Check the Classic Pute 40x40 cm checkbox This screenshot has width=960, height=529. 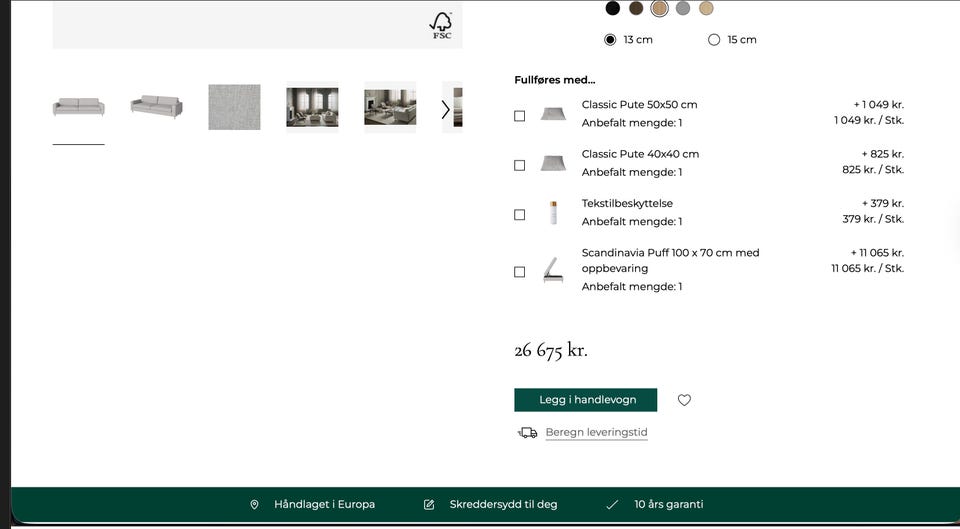(x=519, y=165)
